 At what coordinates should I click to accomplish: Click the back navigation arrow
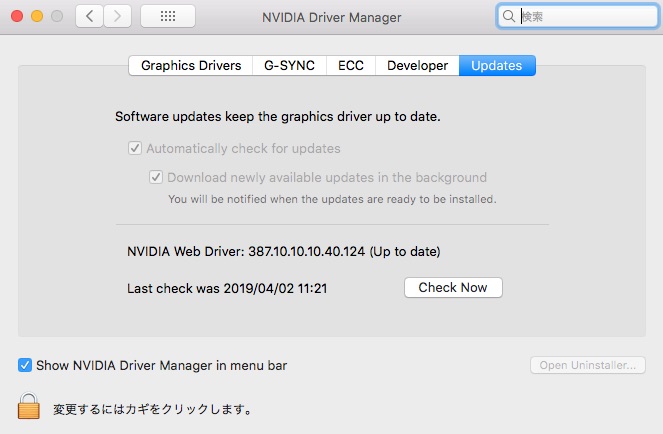(89, 16)
